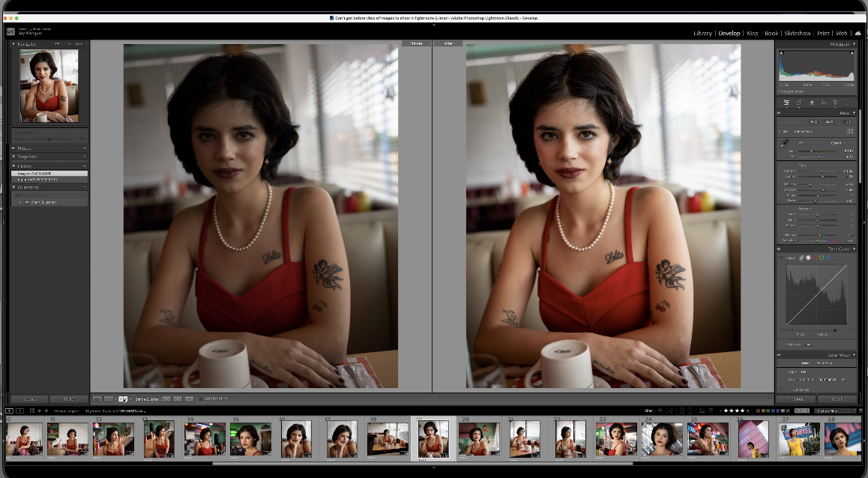Select the White Balance eyedropper
Viewport: 868px width, 478px height.
(x=783, y=145)
